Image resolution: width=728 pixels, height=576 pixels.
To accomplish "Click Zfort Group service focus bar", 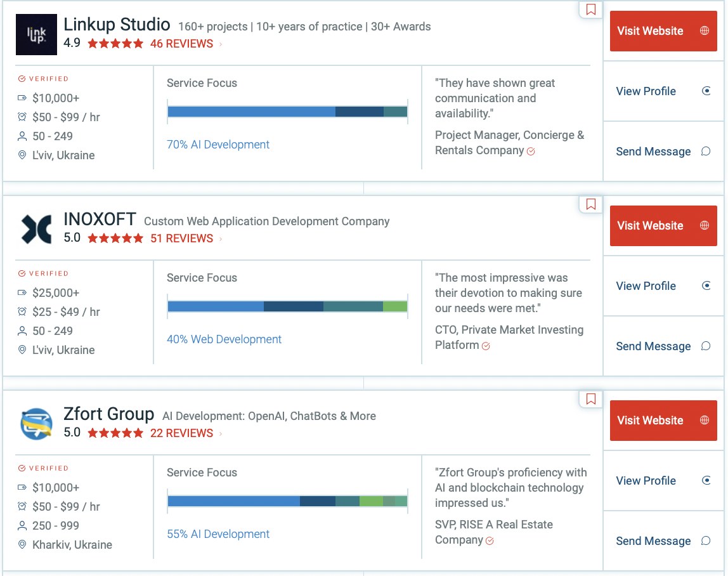I will coord(287,501).
